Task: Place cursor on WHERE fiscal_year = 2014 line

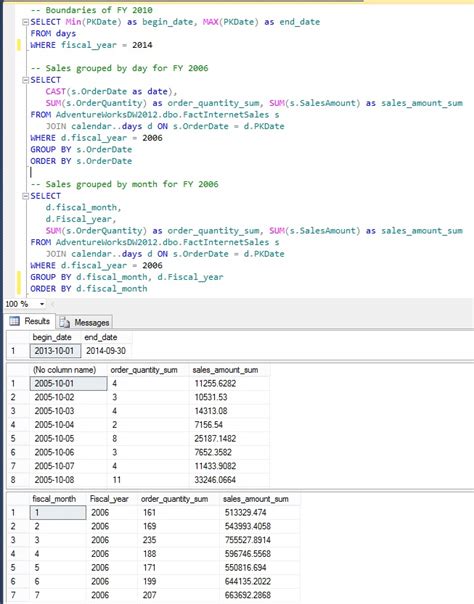Action: (x=91, y=45)
